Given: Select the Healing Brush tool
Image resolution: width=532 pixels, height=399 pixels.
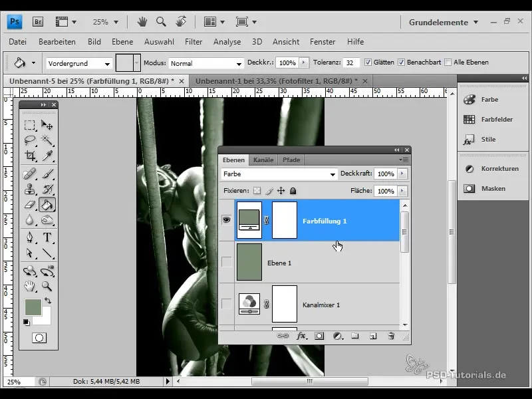Looking at the screenshot, I should pyautogui.click(x=30, y=174).
